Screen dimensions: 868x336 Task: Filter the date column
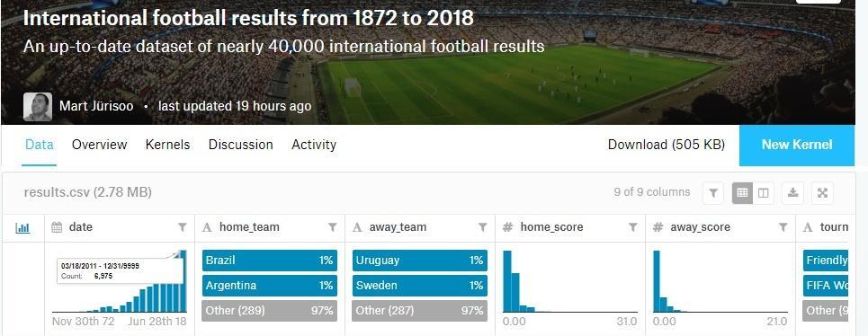tap(182, 227)
